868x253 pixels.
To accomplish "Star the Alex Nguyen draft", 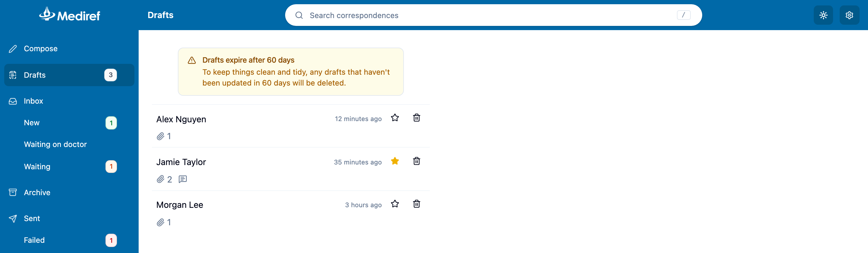I will tap(395, 118).
